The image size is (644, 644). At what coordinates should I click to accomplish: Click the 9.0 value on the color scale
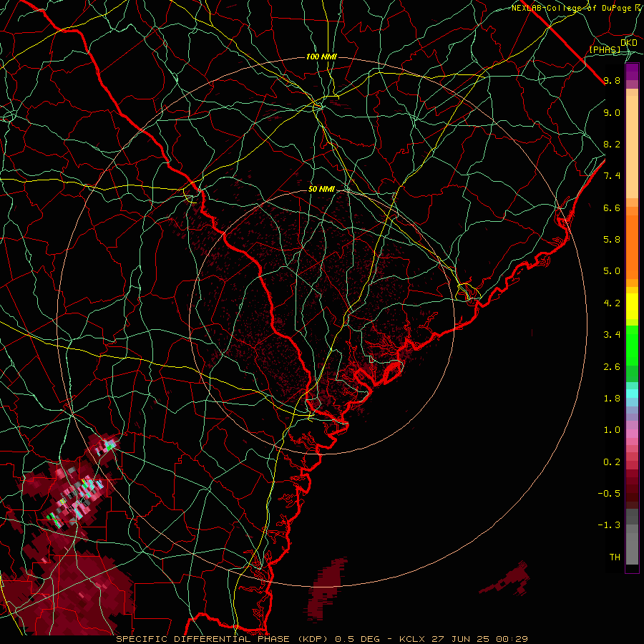pos(612,112)
